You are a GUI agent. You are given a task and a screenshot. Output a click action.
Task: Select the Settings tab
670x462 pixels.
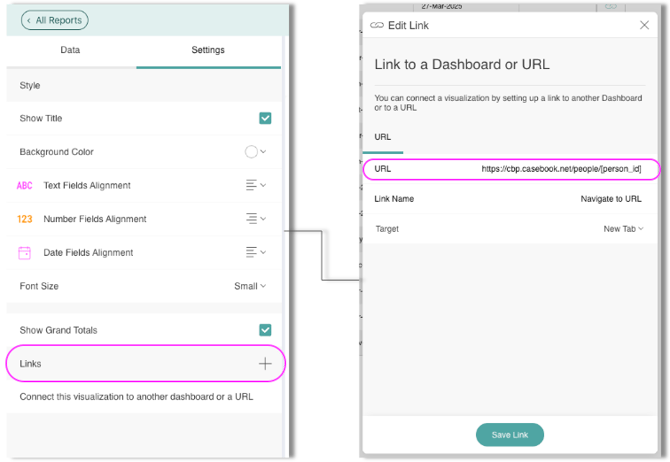(x=208, y=50)
